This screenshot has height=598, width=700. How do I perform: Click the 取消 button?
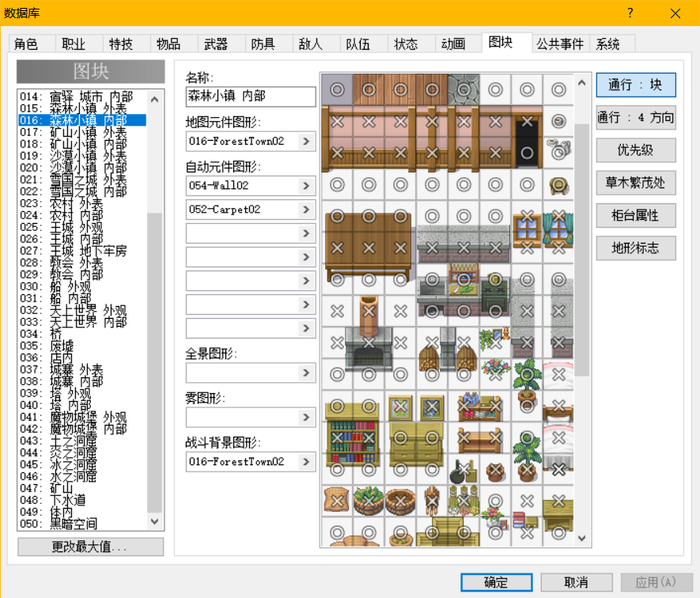[577, 582]
